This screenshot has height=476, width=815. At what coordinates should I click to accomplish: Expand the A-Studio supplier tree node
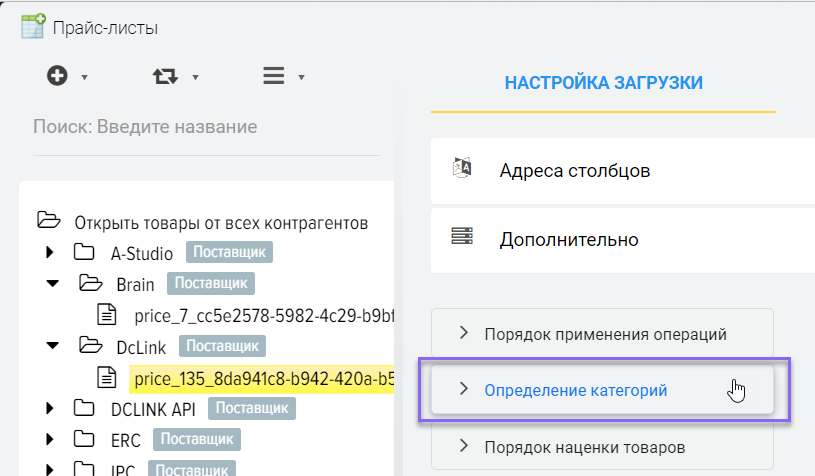tap(52, 253)
